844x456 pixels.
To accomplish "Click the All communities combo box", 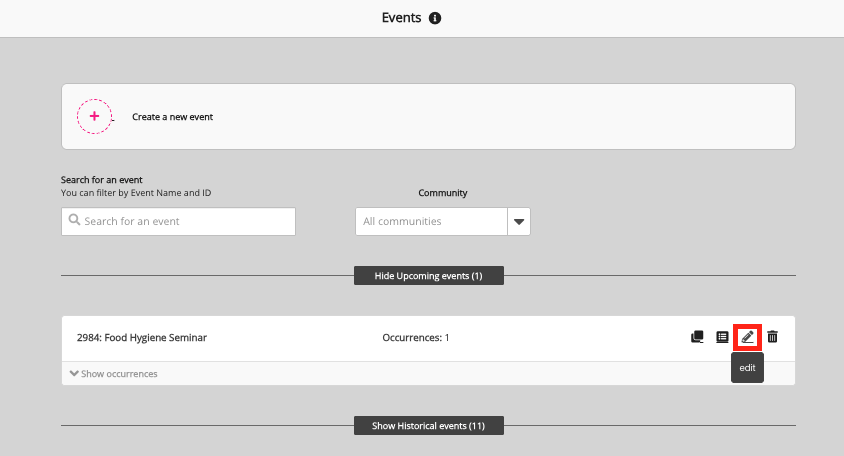I will pos(431,221).
